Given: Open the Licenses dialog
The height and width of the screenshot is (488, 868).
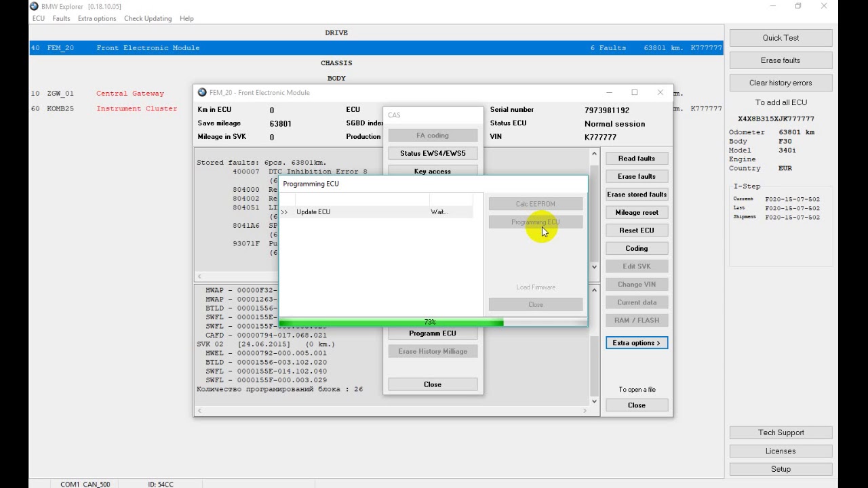Looking at the screenshot, I should click(x=781, y=451).
